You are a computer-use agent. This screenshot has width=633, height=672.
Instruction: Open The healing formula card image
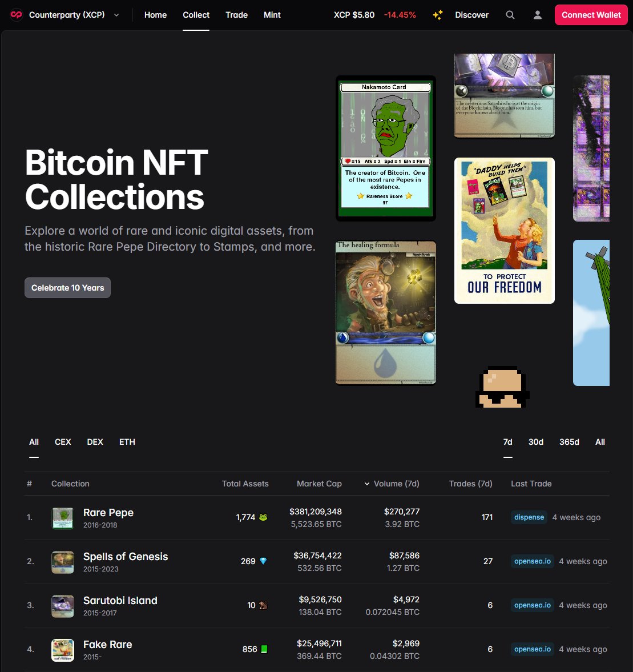(x=386, y=312)
